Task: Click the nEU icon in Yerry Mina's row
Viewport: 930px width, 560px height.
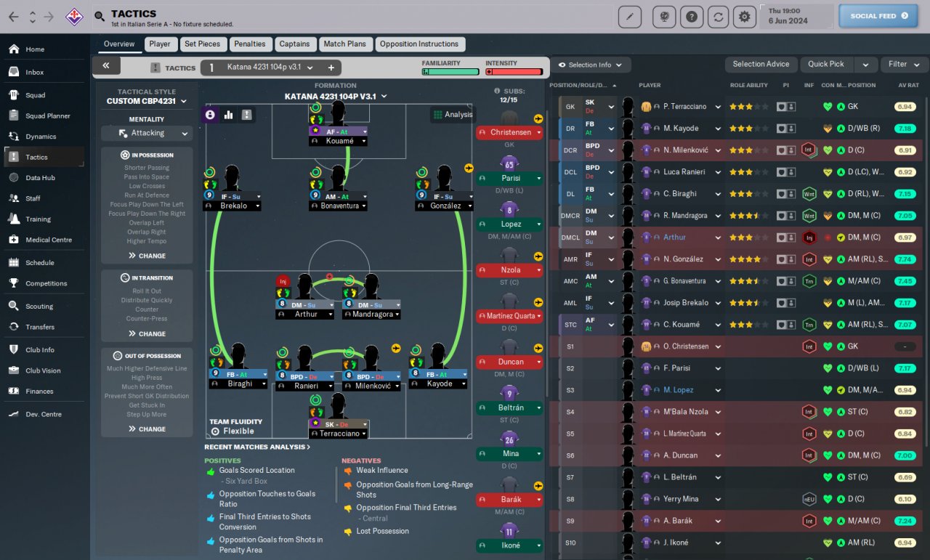Action: (x=809, y=499)
